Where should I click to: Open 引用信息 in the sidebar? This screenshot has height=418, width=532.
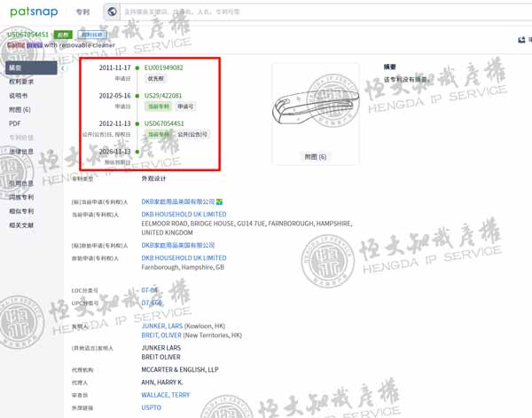pos(21,184)
